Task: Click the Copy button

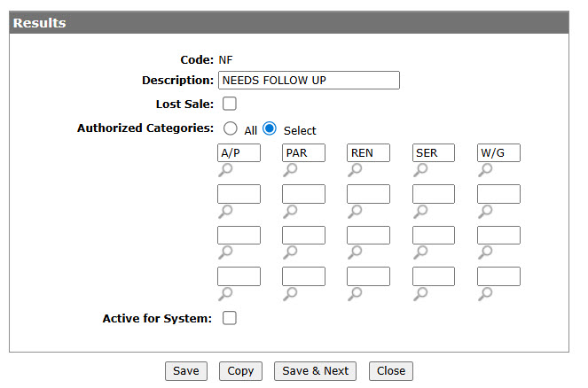Action: [x=240, y=371]
